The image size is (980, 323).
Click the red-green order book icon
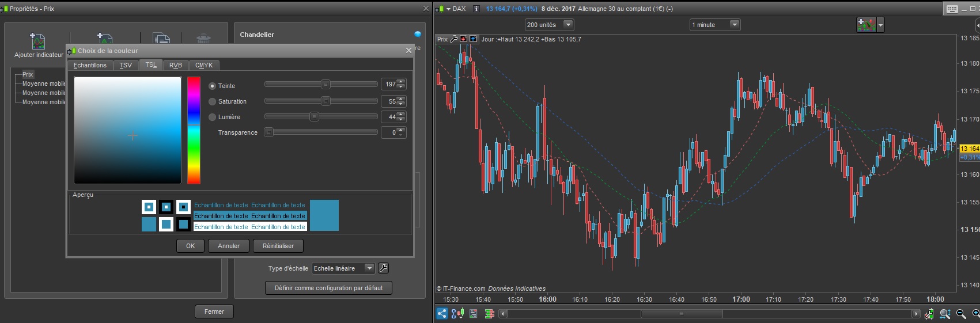click(489, 314)
